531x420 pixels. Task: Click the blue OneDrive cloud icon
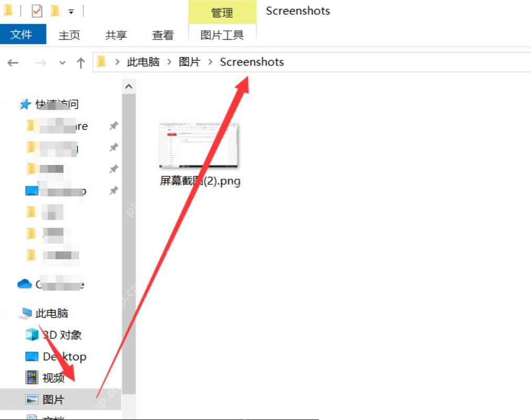pyautogui.click(x=25, y=284)
